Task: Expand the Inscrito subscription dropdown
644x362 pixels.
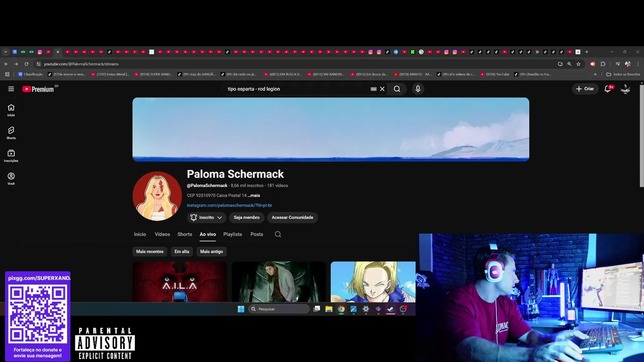Action: click(x=206, y=218)
